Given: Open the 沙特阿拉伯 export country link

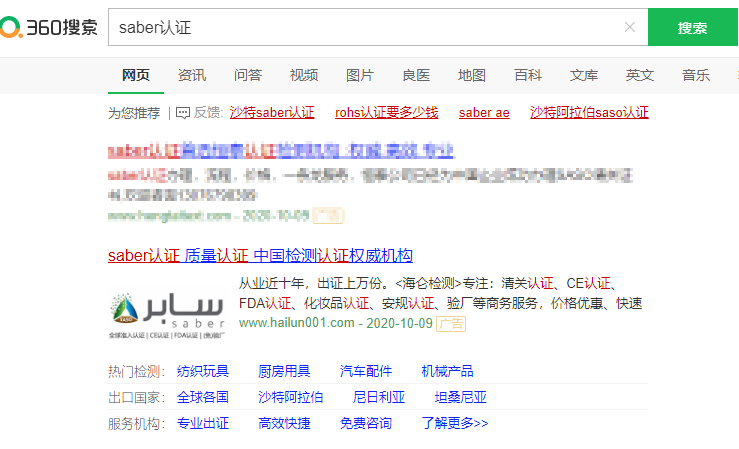Looking at the screenshot, I should [290, 397].
